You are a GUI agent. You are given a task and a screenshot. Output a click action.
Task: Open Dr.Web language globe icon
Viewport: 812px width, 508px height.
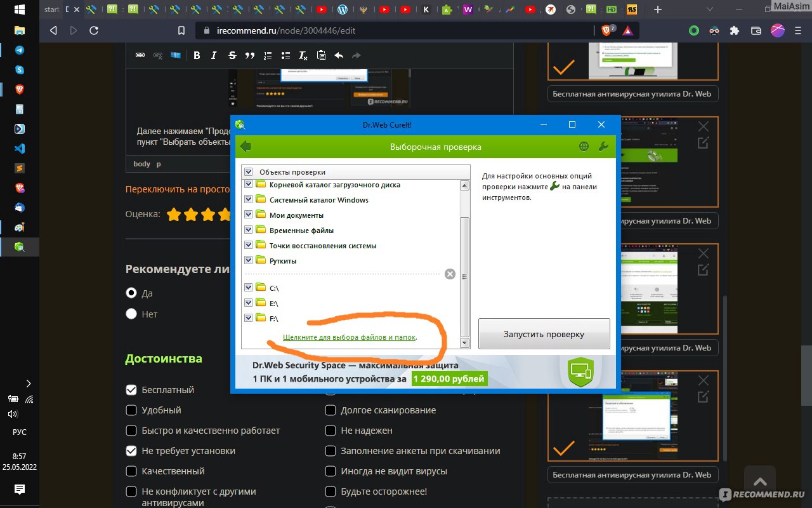(x=584, y=147)
